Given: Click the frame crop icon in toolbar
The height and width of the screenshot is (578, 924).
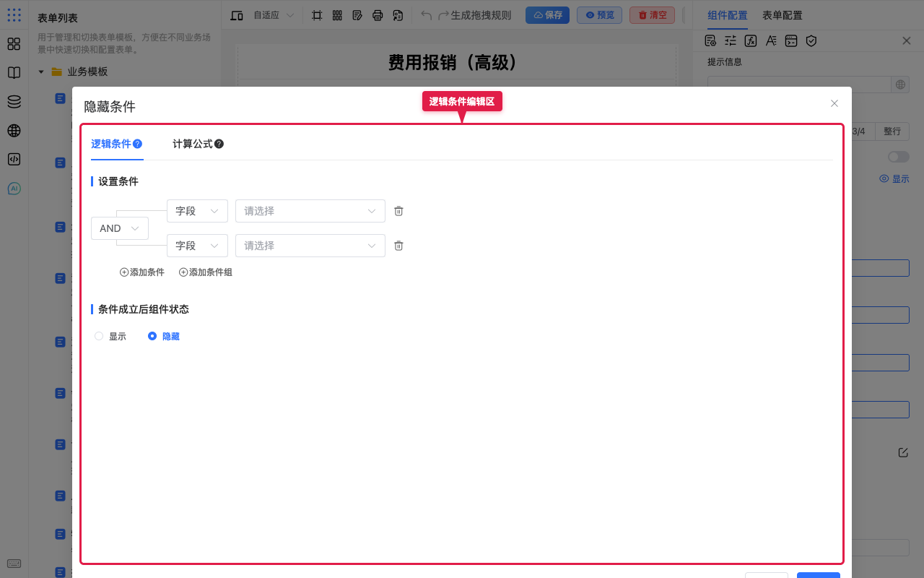Looking at the screenshot, I should point(317,15).
